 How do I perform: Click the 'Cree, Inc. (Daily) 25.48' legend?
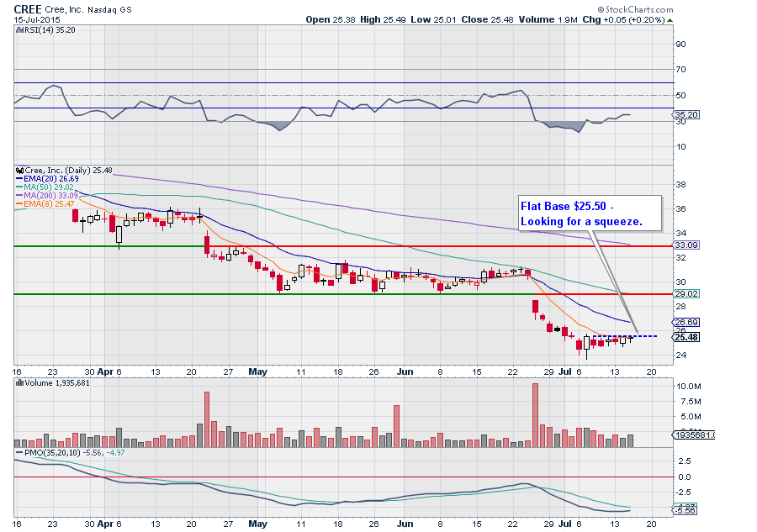(x=69, y=171)
